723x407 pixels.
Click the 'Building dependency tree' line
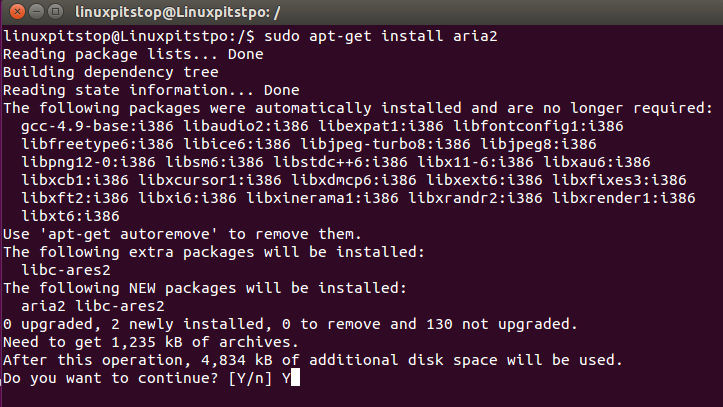[x=110, y=72]
